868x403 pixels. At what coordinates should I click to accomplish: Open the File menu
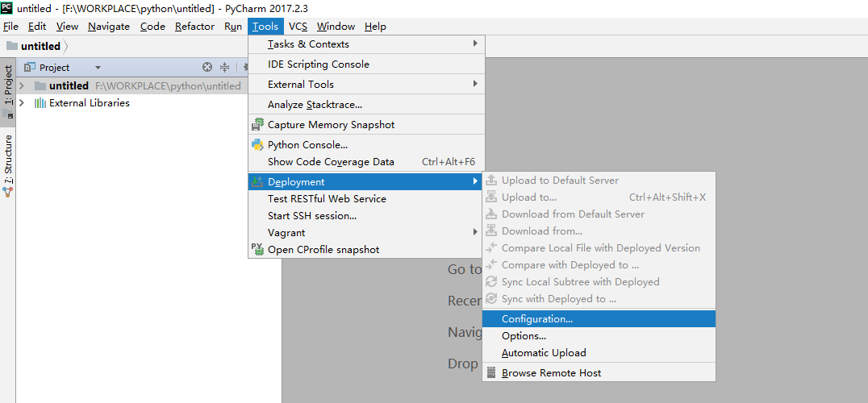[10, 27]
